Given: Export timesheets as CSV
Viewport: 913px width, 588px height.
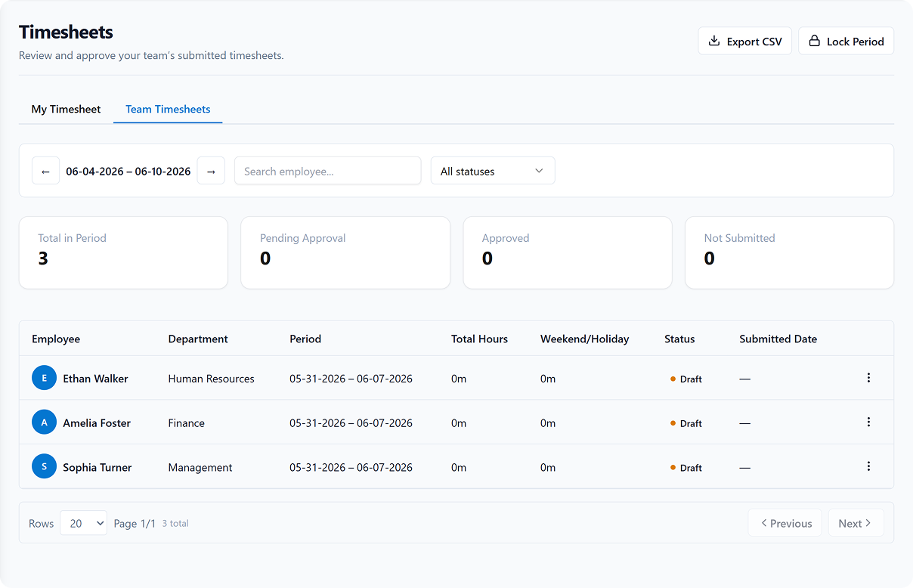Looking at the screenshot, I should click(744, 42).
